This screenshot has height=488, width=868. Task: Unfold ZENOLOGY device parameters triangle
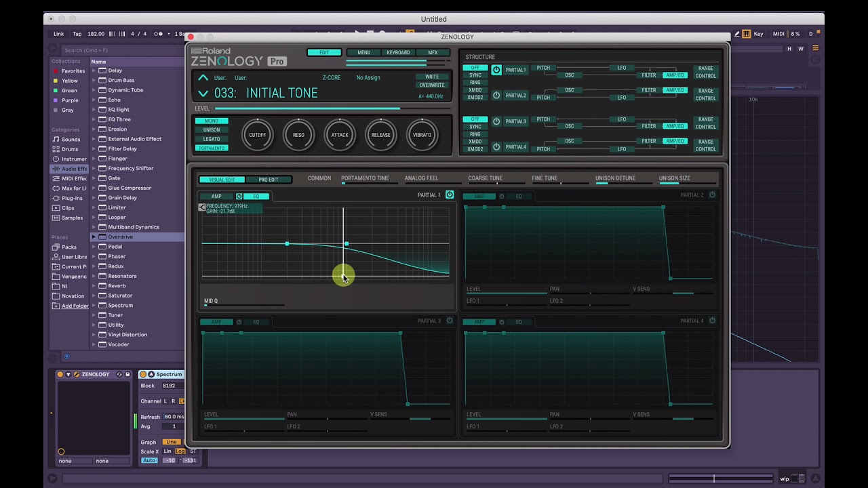click(68, 374)
